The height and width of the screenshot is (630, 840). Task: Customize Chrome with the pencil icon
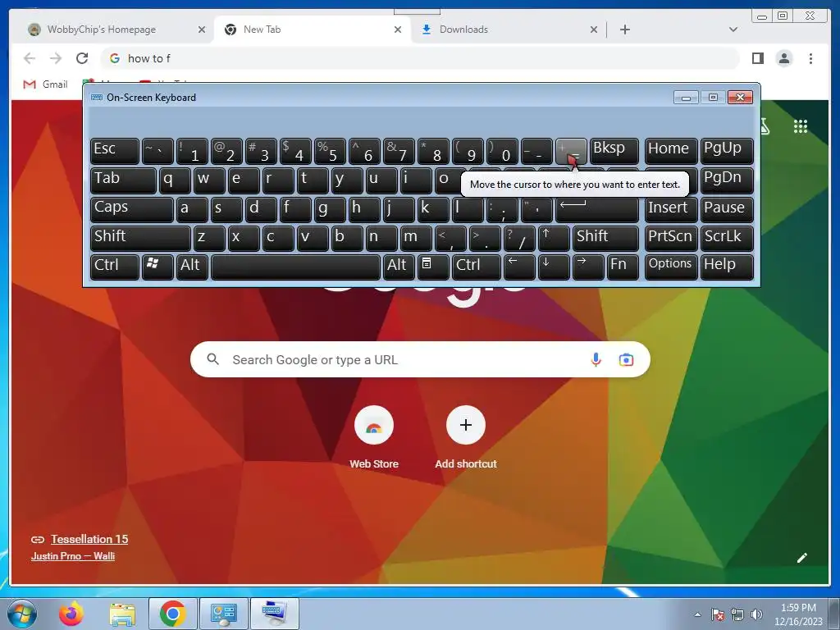pyautogui.click(x=802, y=558)
